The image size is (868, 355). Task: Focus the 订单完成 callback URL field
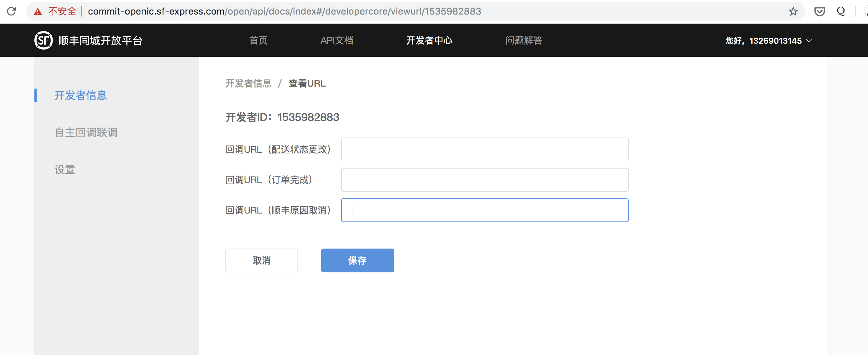click(x=485, y=179)
